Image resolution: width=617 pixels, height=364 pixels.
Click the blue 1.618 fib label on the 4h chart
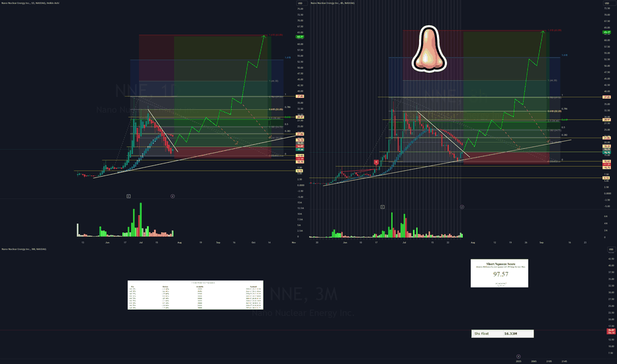click(564, 56)
